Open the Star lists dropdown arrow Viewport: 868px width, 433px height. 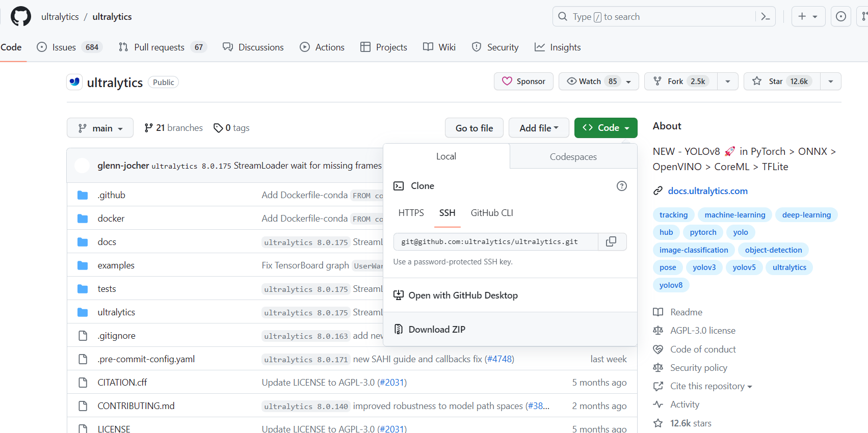[831, 82]
